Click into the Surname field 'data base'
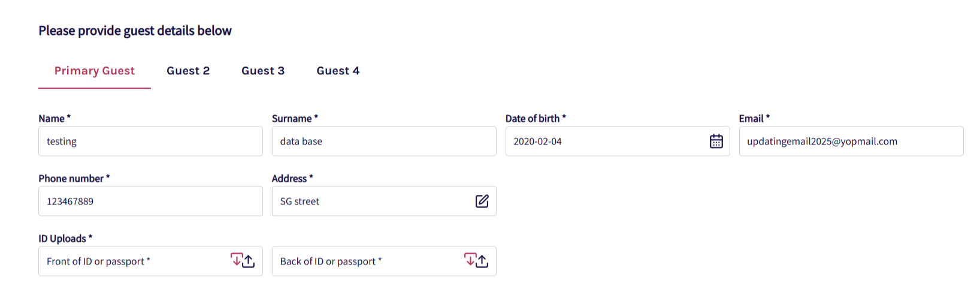980x307 pixels. point(383,142)
